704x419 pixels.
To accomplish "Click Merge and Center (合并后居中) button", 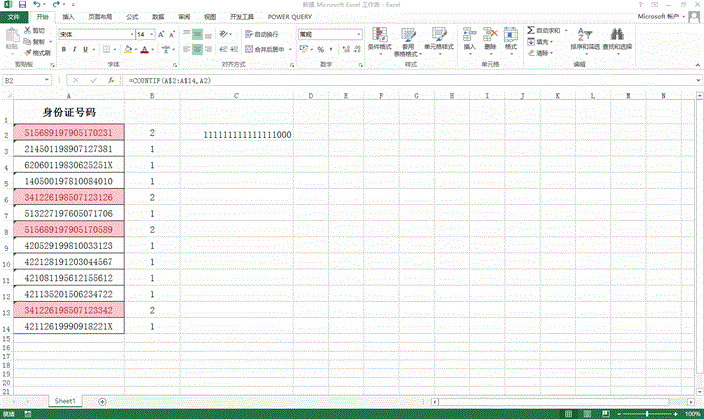I will click(266, 49).
